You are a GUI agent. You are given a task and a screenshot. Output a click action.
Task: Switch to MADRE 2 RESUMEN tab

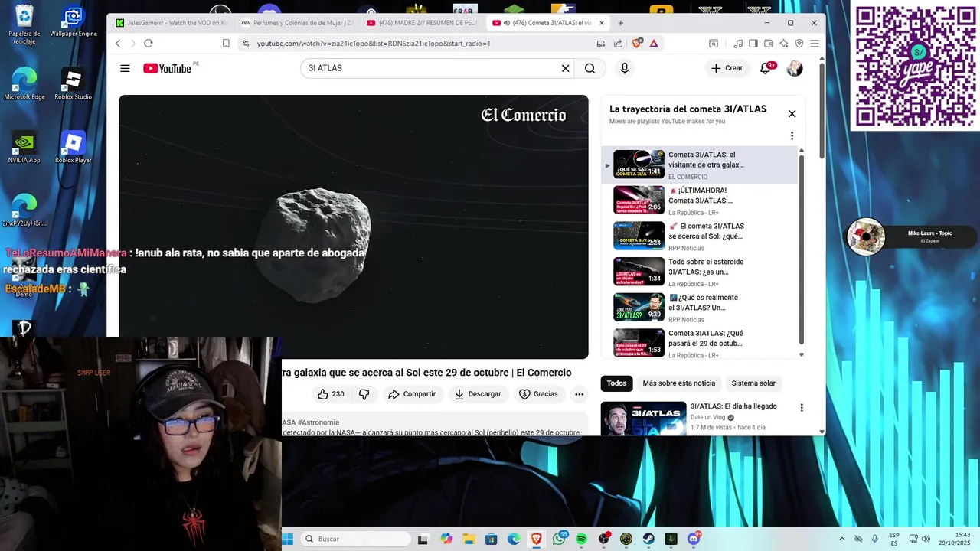tap(423, 23)
